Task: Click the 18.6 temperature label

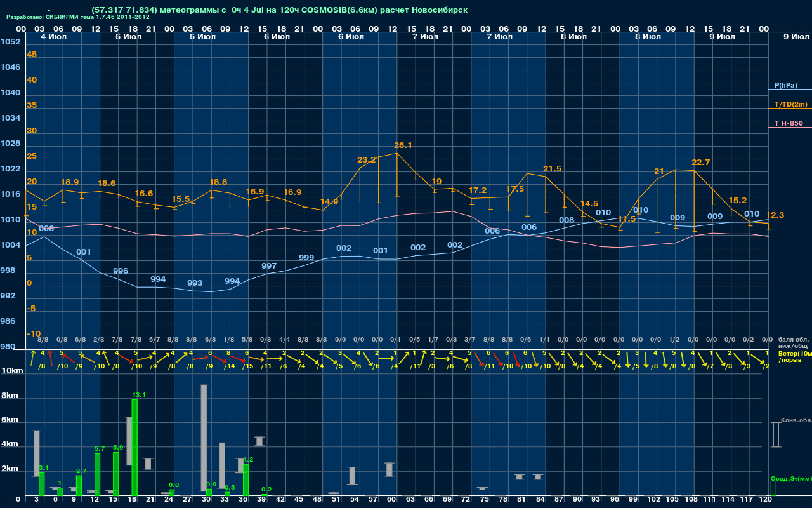Action: [107, 184]
